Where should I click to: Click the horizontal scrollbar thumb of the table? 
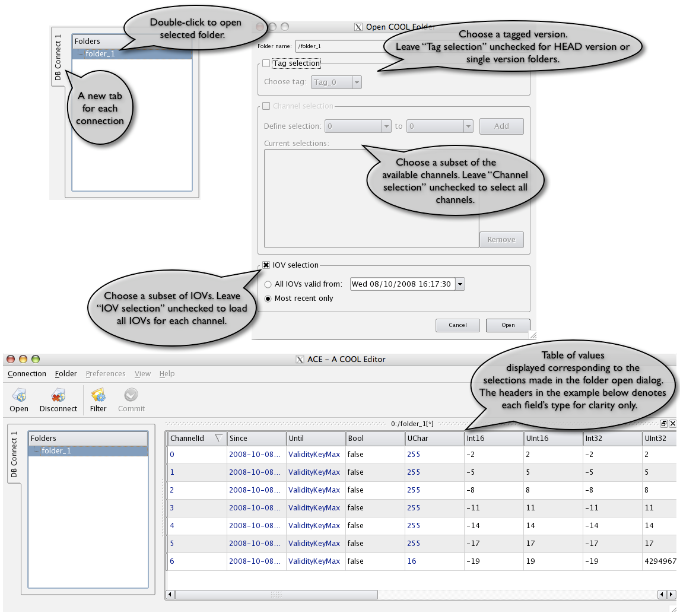pos(277,594)
